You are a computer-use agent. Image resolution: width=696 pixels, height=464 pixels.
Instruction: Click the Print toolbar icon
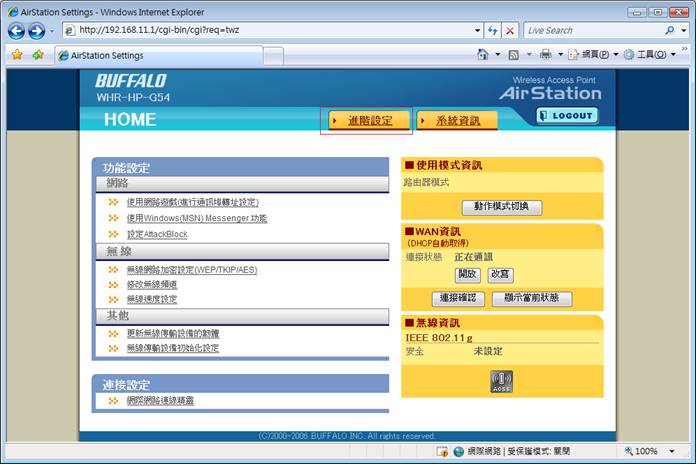click(546, 54)
